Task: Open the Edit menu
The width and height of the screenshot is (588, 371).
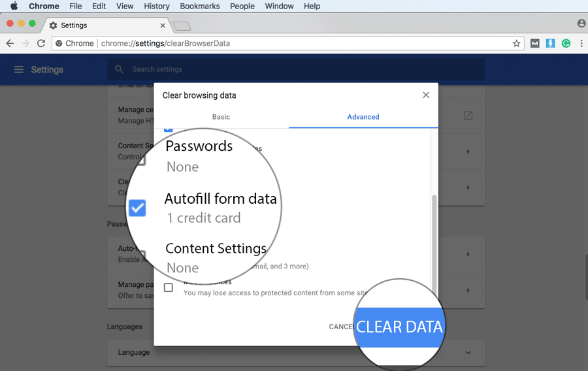Action: [99, 6]
